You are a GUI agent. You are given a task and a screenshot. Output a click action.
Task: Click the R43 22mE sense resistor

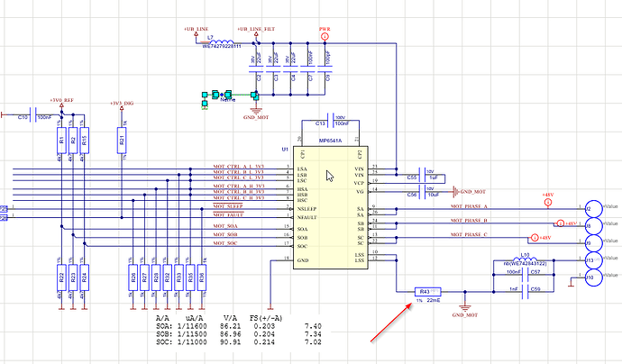pos(427,292)
